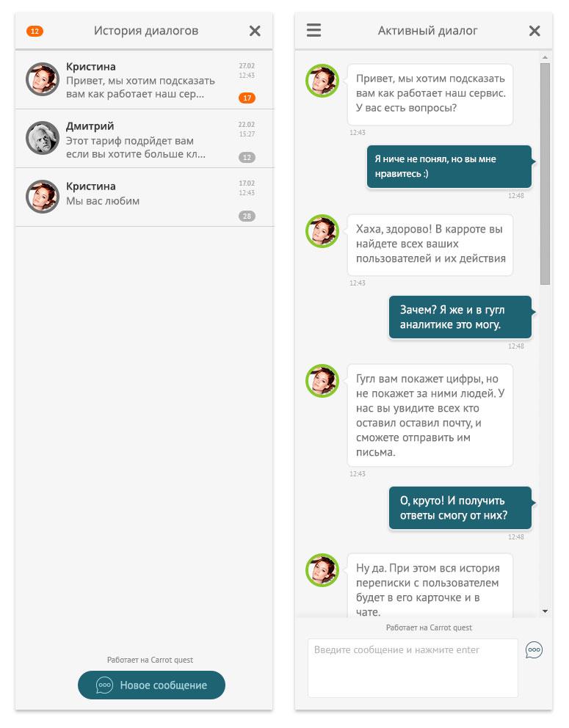Click Дмитрий's avatar in dialog history
Screen dimensions: 569x728
pos(42,137)
